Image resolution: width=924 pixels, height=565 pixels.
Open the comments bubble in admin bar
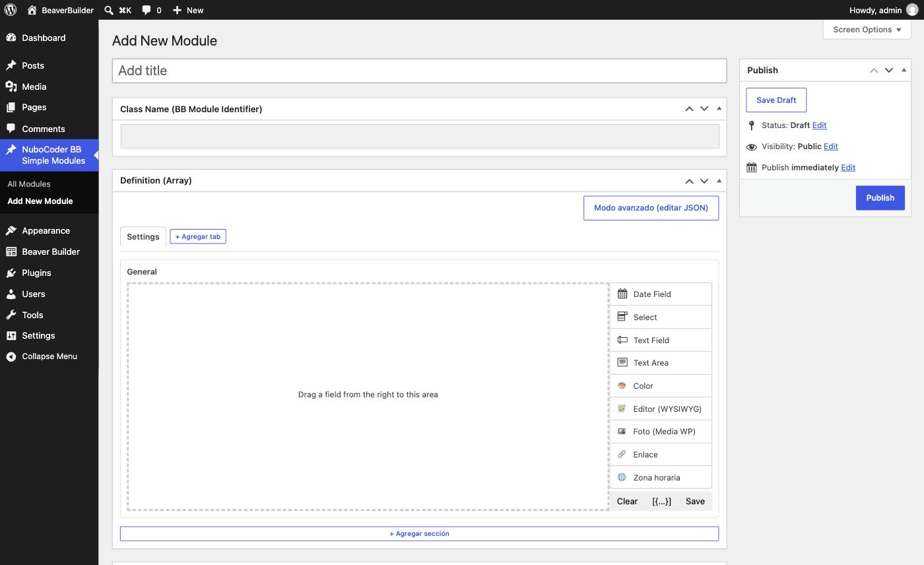tap(151, 10)
